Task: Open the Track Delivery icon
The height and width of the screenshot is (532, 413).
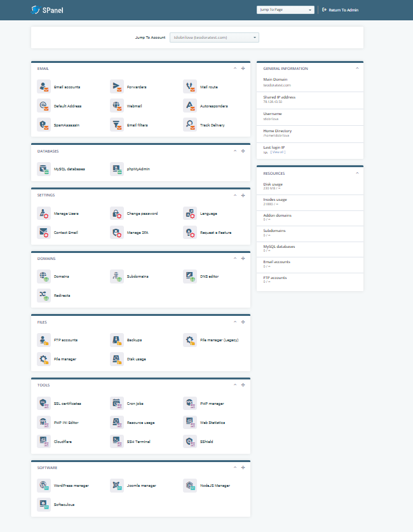Action: pyautogui.click(x=190, y=125)
